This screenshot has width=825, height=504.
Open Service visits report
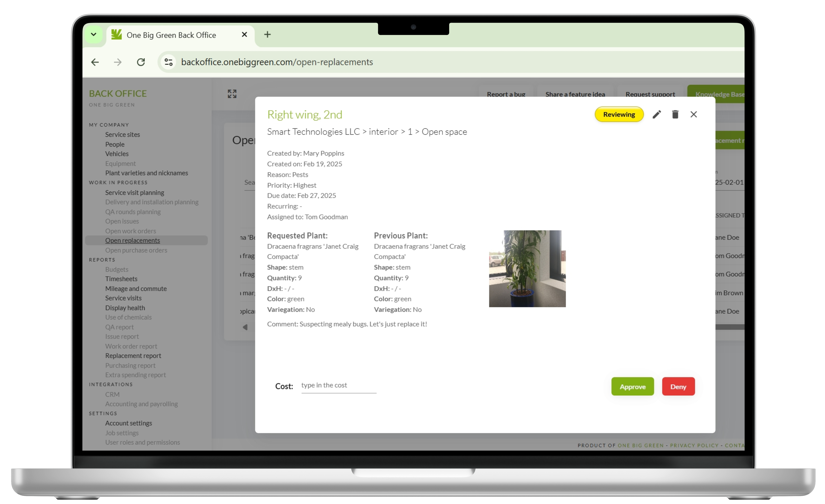tap(123, 298)
